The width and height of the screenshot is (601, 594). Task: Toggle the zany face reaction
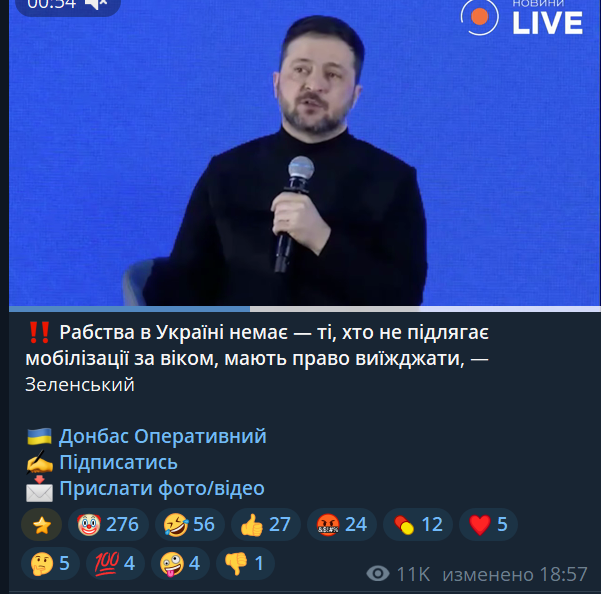tap(181, 563)
